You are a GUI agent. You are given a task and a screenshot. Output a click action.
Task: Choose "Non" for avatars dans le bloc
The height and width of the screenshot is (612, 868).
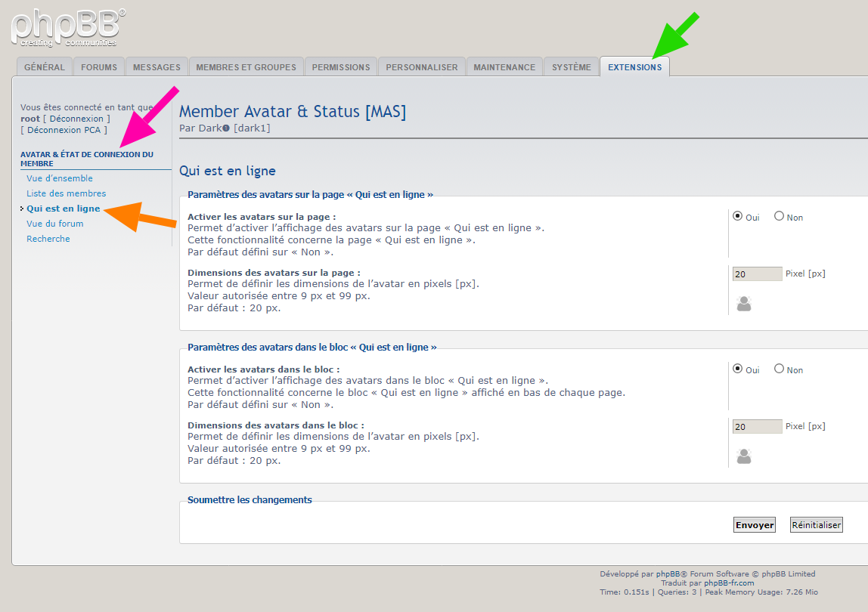tap(779, 369)
